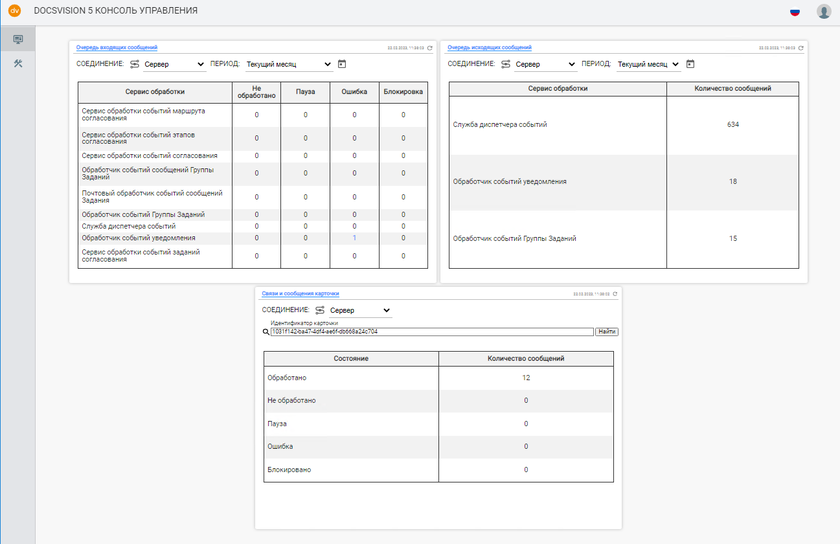Refresh the outgoing message queue widget
The height and width of the screenshot is (544, 840).
[x=800, y=47]
